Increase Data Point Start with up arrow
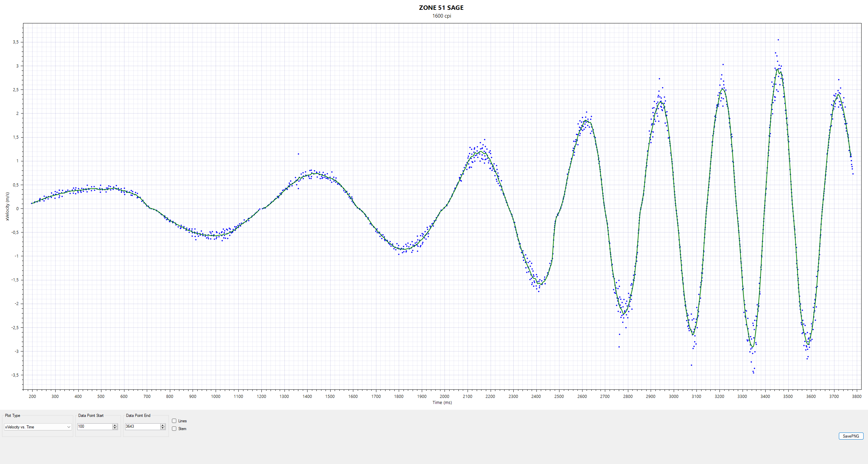 [x=115, y=425]
